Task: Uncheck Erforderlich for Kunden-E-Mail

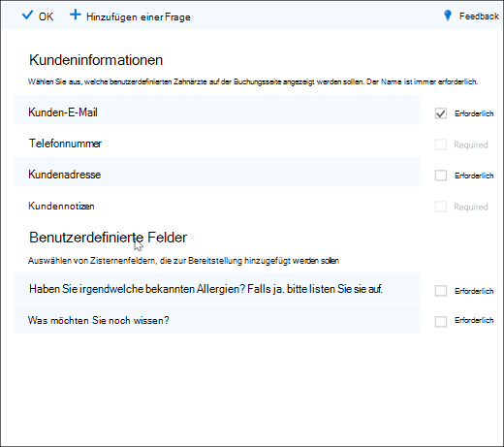Action: pos(441,113)
